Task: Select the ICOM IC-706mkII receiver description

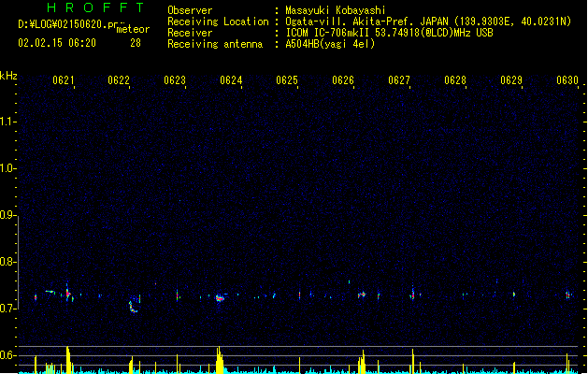Action: 389,33
